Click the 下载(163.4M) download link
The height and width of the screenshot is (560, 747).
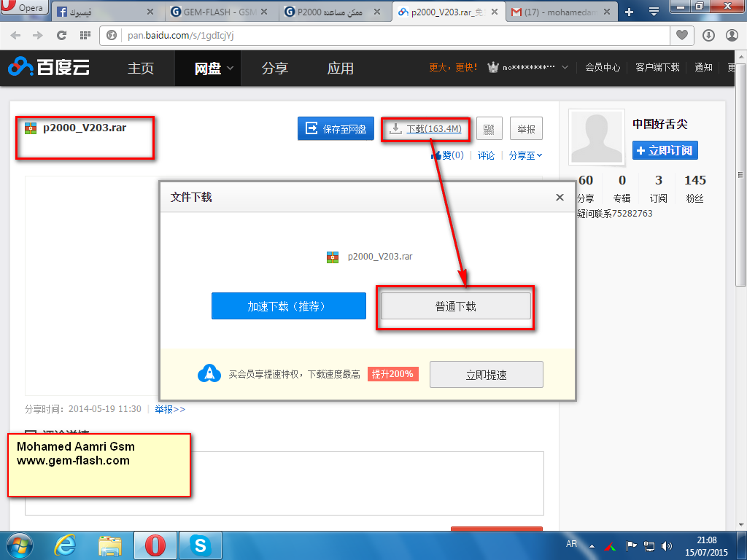(433, 128)
